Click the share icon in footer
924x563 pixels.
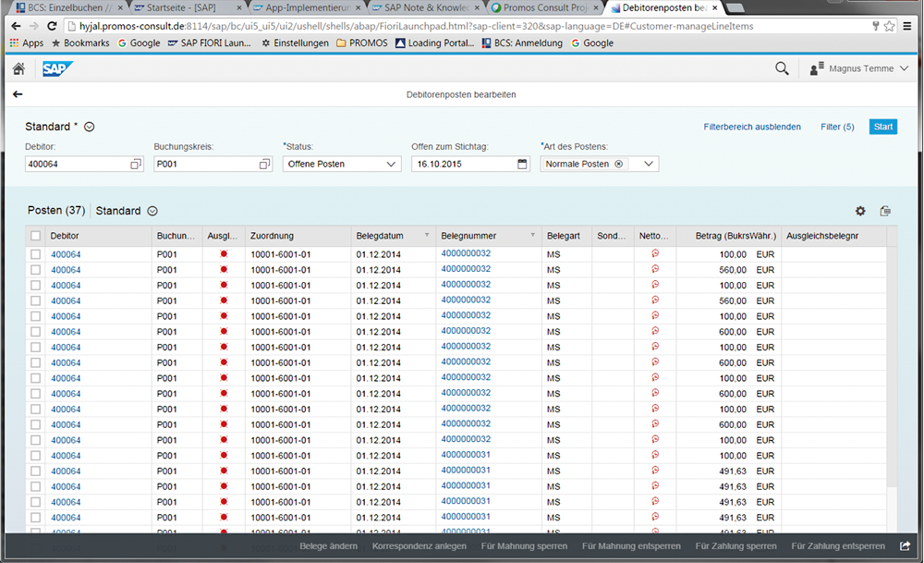[906, 546]
